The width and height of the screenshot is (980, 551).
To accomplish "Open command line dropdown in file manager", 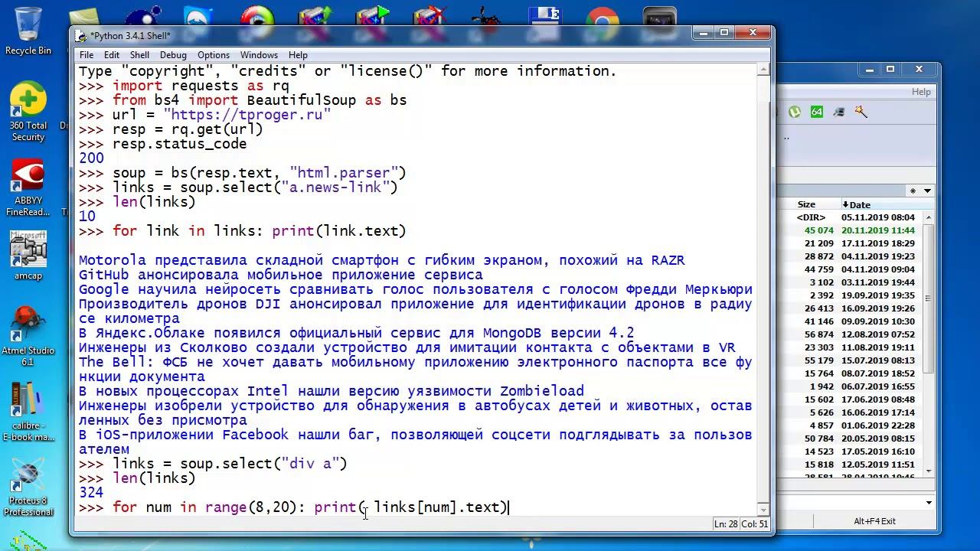I will point(929,503).
